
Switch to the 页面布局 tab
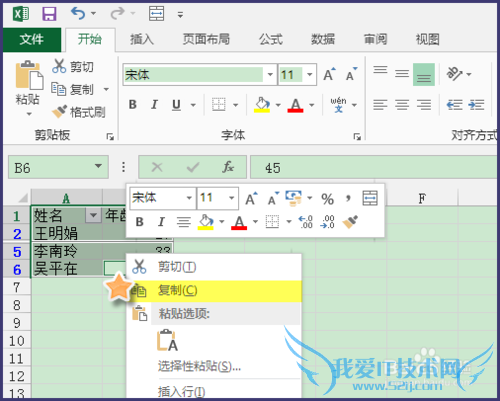click(206, 39)
